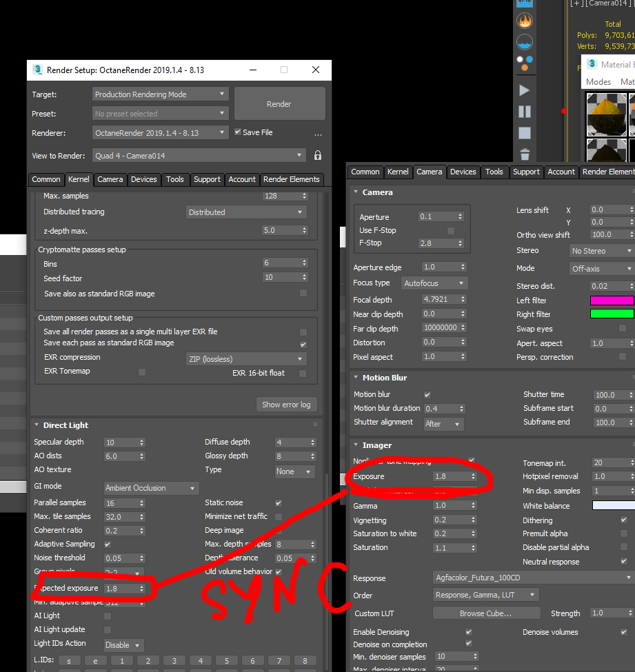The image size is (635, 672).
Task: Select the Account tab in right panel
Action: click(x=561, y=172)
